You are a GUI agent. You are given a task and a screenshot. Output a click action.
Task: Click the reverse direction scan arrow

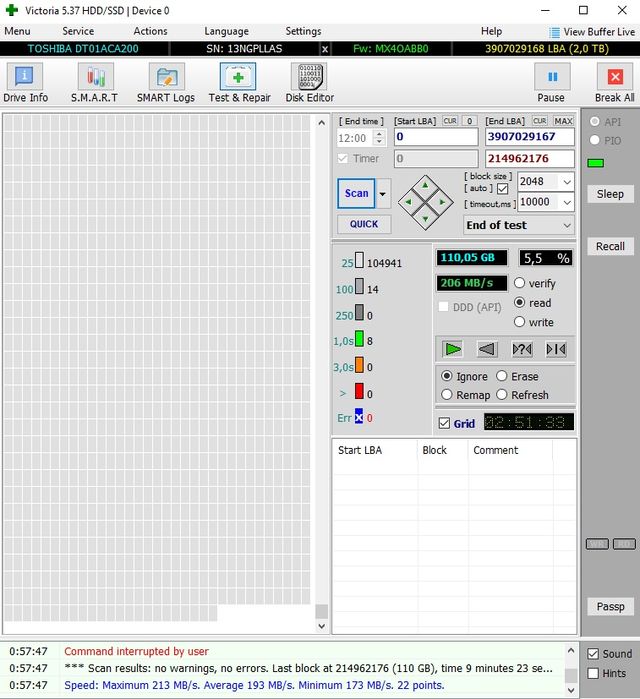(x=487, y=349)
